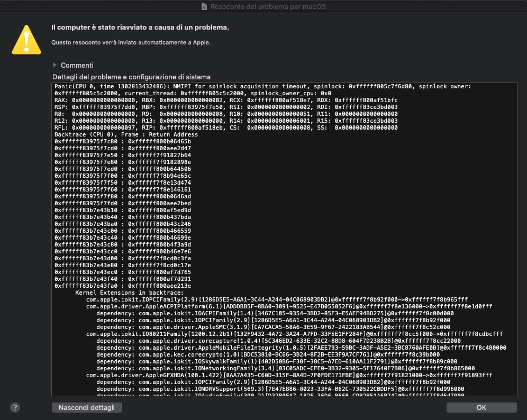Click the com.apple.iokit.IO80211Family line
527x420 pixels.
coord(294,334)
